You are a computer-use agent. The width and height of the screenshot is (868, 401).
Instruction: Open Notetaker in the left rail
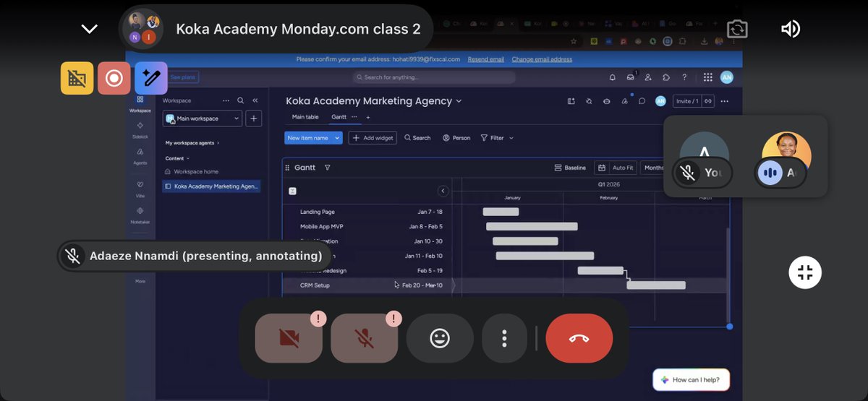click(140, 215)
